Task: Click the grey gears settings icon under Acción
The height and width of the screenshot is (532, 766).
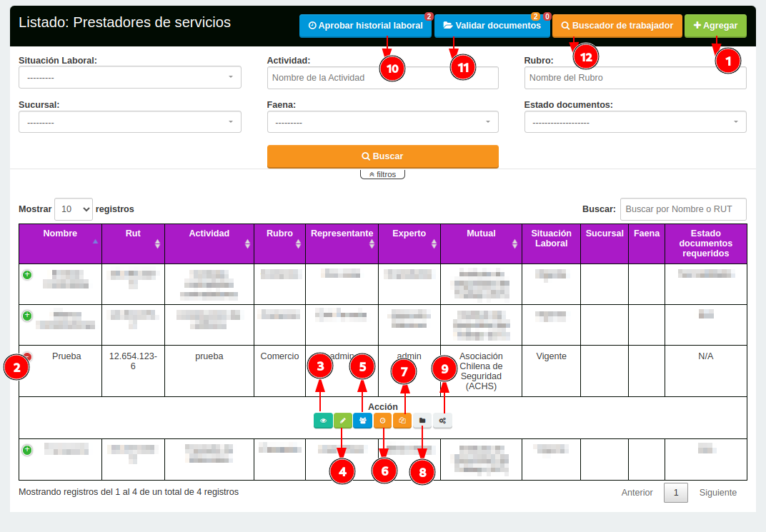Action: [x=442, y=421]
